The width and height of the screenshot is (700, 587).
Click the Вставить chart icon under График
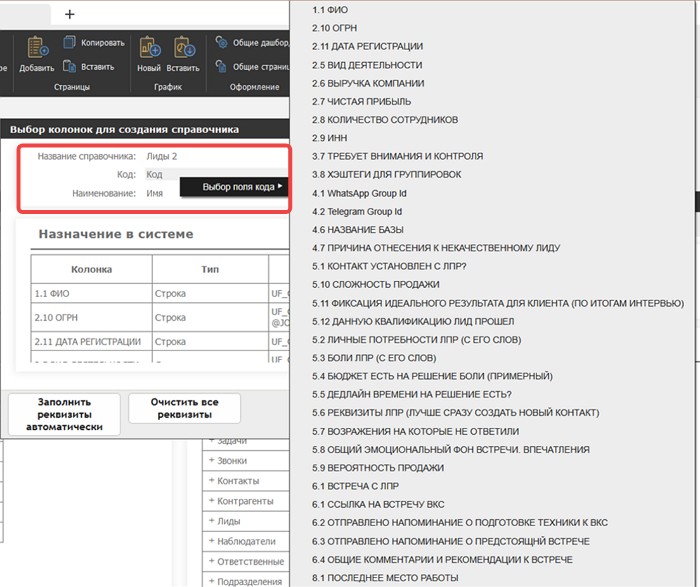(184, 47)
